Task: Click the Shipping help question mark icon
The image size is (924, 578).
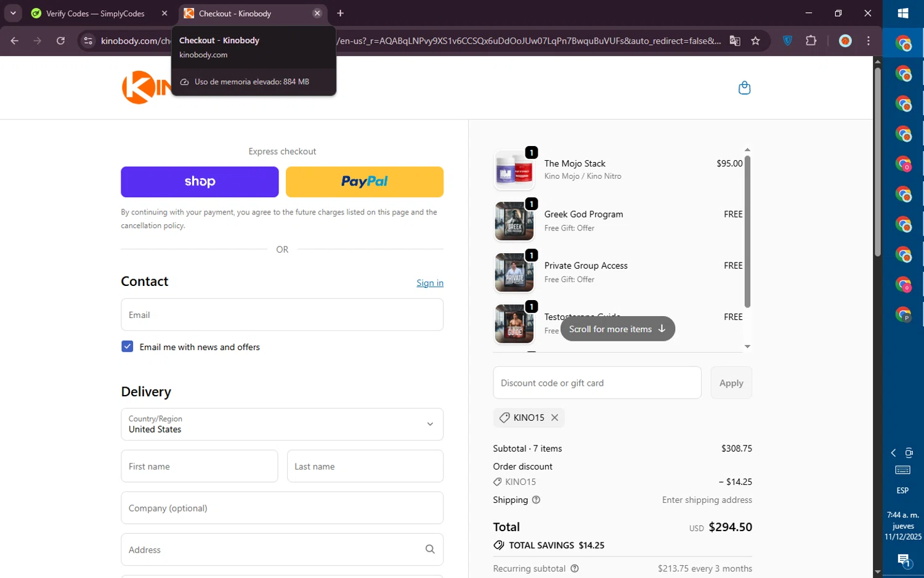Action: [536, 500]
